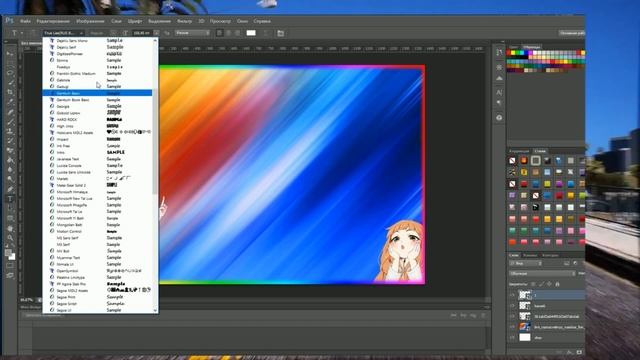The image size is (640, 360).
Task: Select the Crop tool
Action: tap(10, 93)
